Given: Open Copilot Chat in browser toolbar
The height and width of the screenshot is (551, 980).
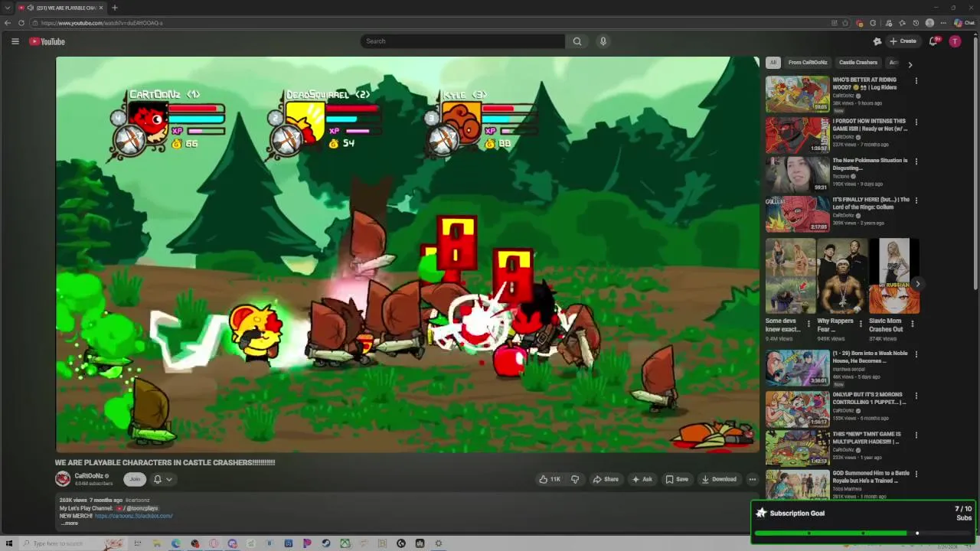Looking at the screenshot, I should click(x=964, y=23).
